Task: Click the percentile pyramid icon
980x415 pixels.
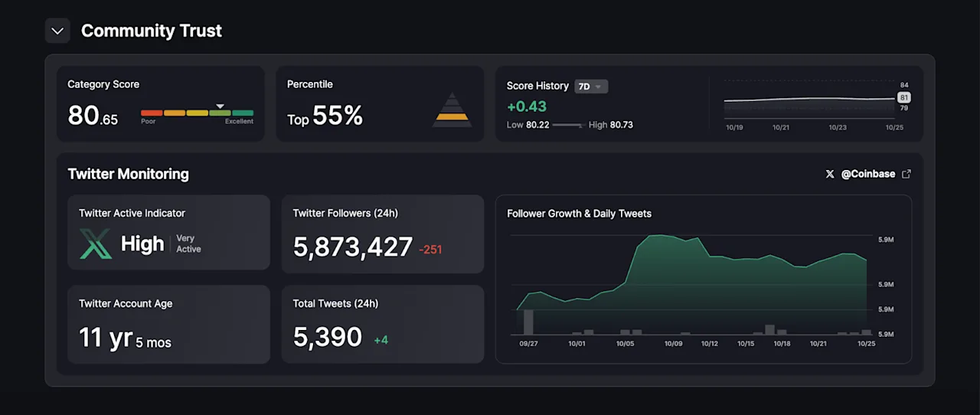Action: pyautogui.click(x=452, y=109)
